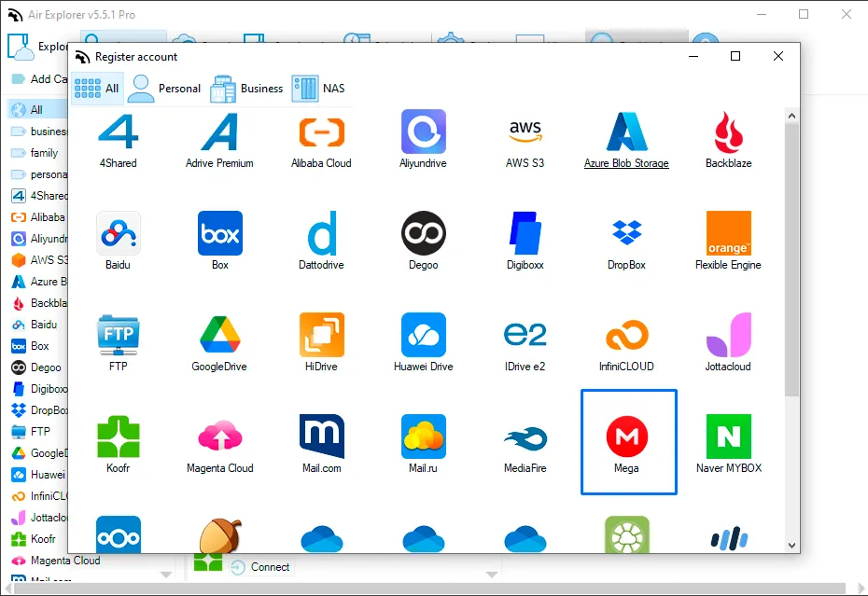Select Azure Blob Storage icon
This screenshot has width=868, height=596.
(626, 132)
